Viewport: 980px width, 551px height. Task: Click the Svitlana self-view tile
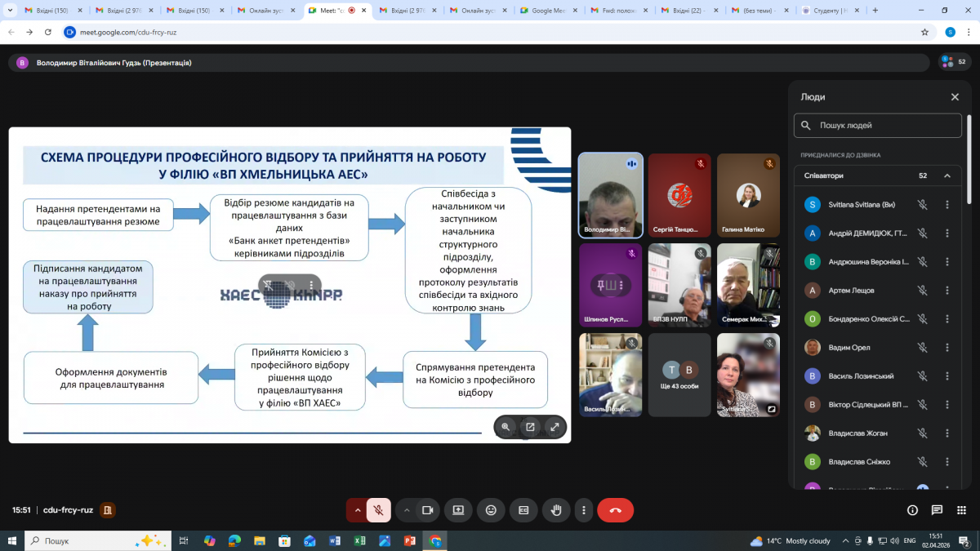(x=748, y=375)
